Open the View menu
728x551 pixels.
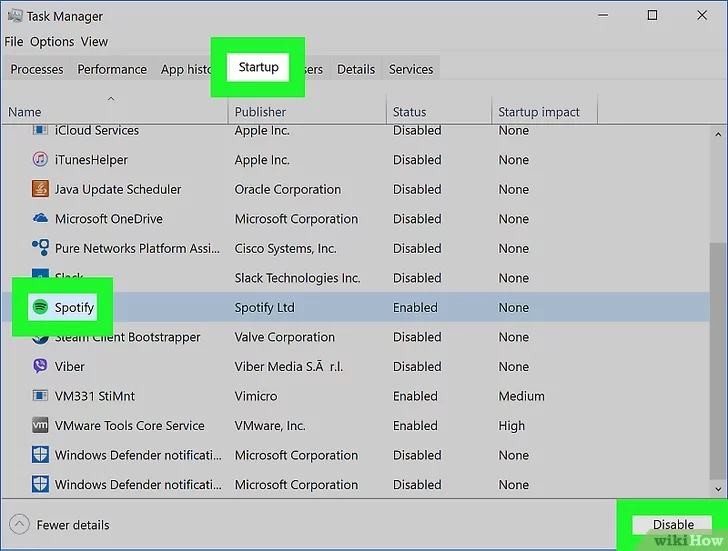pyautogui.click(x=94, y=42)
